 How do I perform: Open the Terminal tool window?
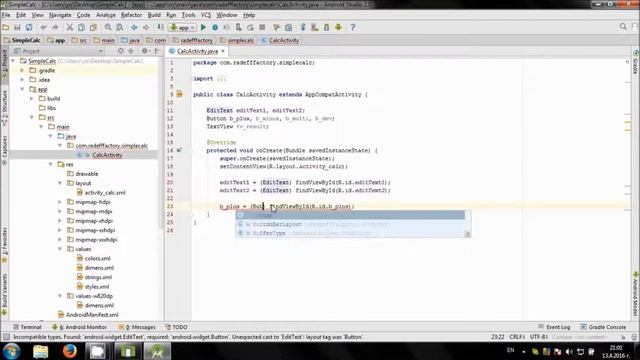27,327
